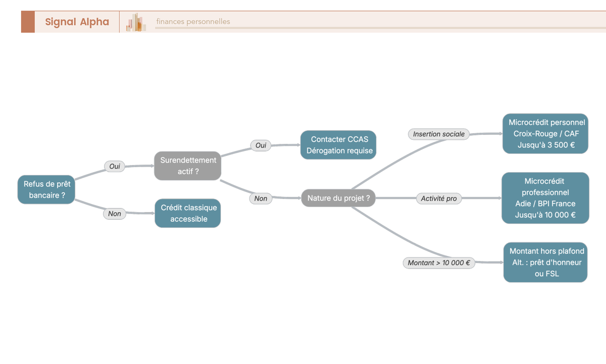The height and width of the screenshot is (364, 606).
Task: Open the Signal Alpha title link
Action: [x=77, y=22]
